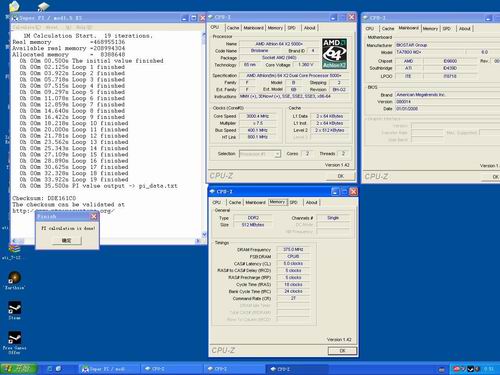Click the red system tray icon
Image resolution: width=500 pixels, height=375 pixels.
pyautogui.click(x=457, y=369)
